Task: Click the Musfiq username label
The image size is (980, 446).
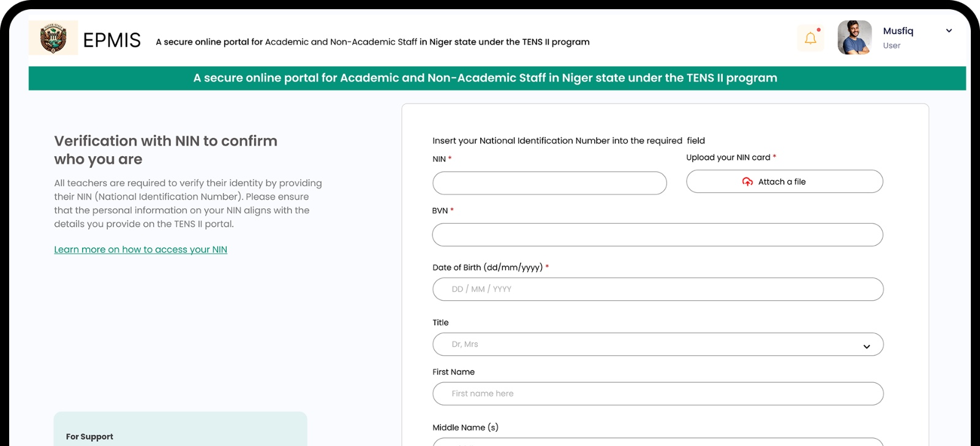Action: pyautogui.click(x=898, y=31)
